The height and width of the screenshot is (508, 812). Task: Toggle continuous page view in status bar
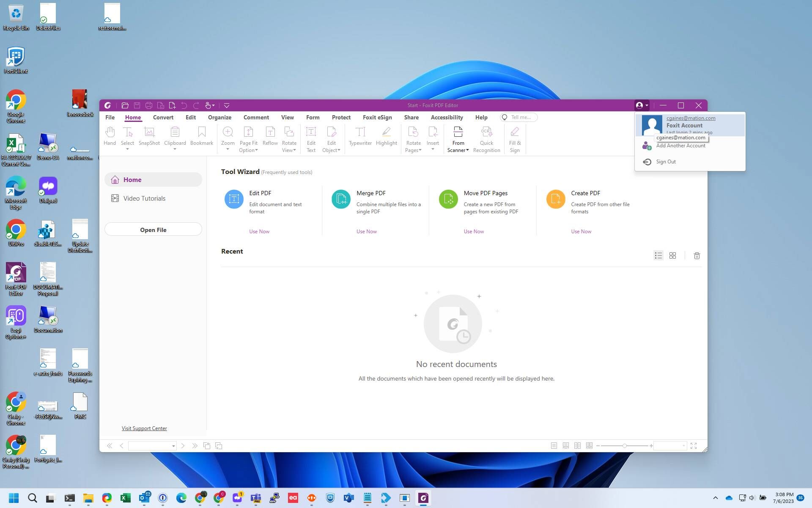click(565, 446)
